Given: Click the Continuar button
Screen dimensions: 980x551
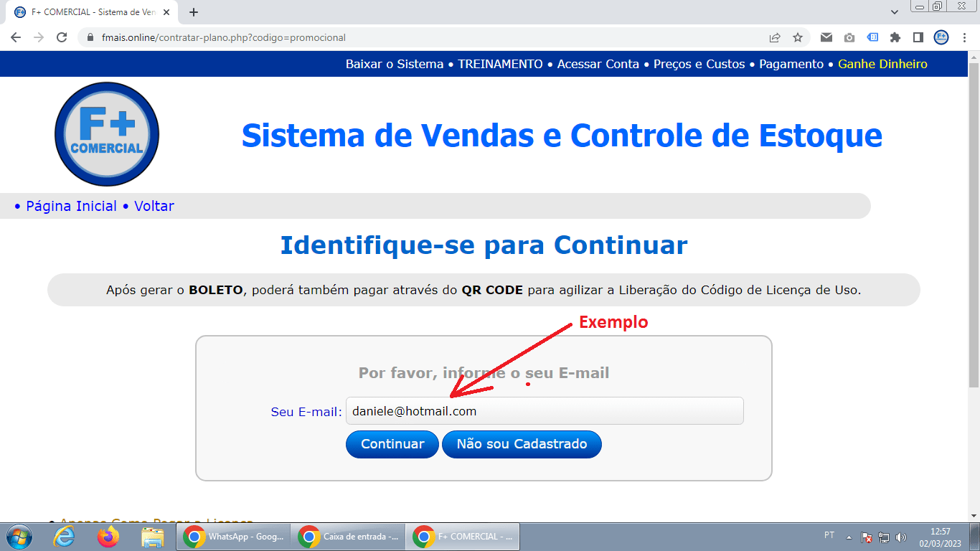Looking at the screenshot, I should click(392, 444).
